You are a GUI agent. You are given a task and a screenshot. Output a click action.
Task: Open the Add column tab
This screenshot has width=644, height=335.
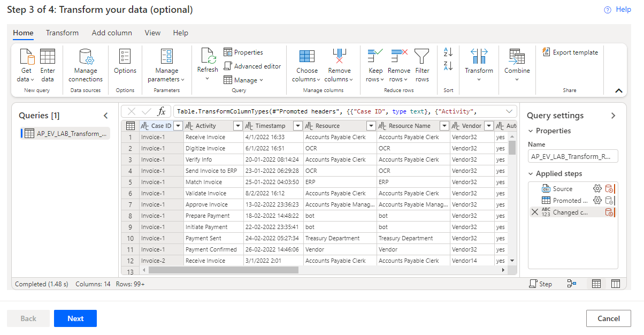(112, 33)
